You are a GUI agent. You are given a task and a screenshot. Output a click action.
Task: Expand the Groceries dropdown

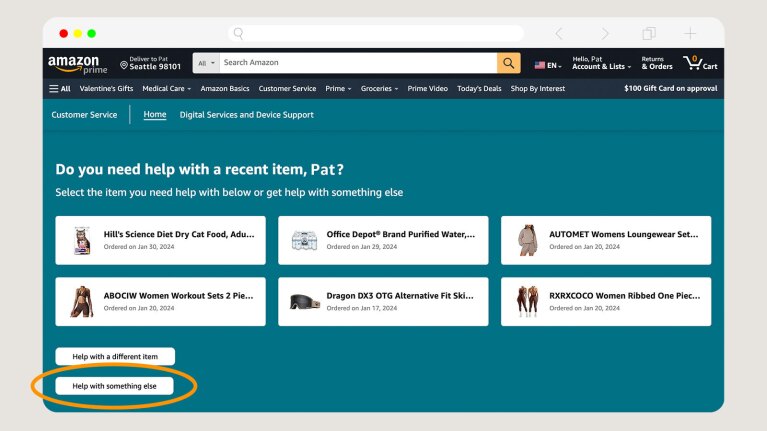[379, 89]
